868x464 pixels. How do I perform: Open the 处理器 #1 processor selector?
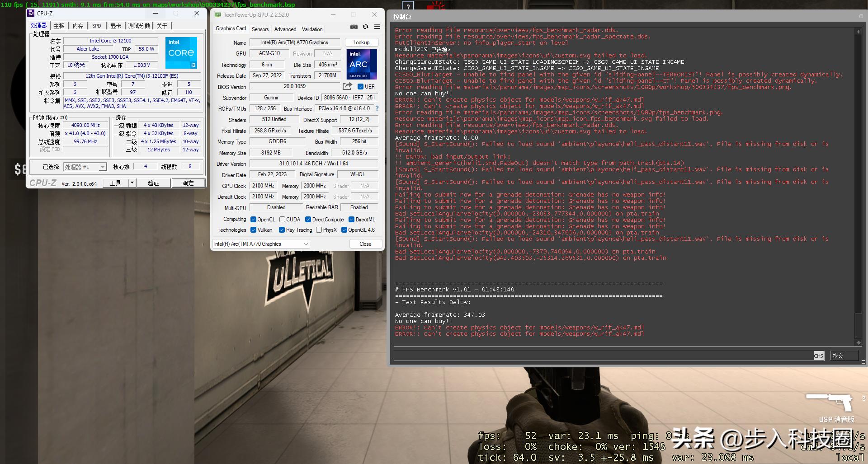[102, 167]
